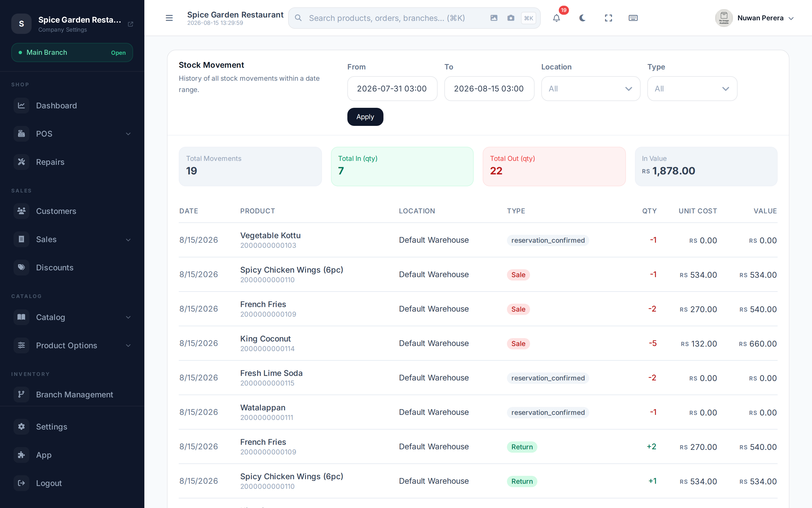Click the ⌘K shortcut badge
The height and width of the screenshot is (508, 812).
coord(528,18)
